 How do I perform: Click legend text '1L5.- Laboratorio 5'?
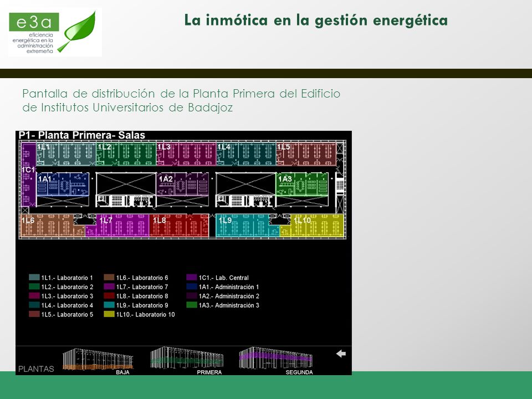coord(67,315)
